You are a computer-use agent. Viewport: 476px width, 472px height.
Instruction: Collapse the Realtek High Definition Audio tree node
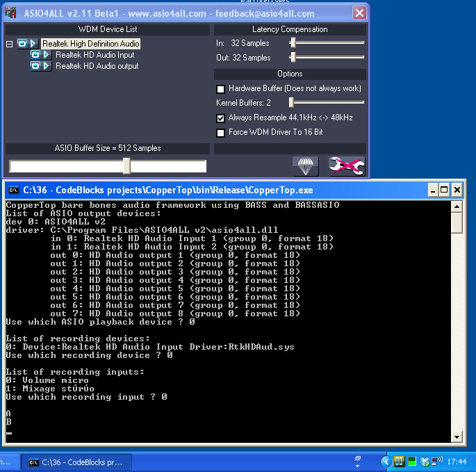click(x=10, y=44)
